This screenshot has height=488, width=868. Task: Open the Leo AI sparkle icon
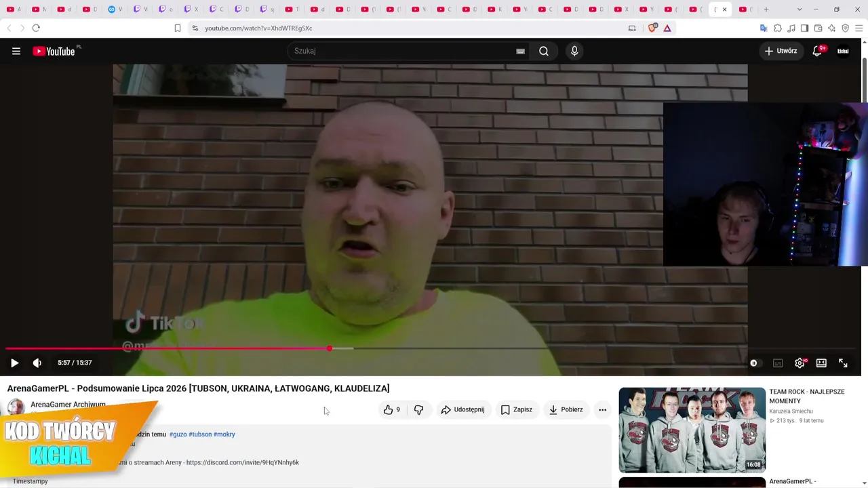point(831,28)
